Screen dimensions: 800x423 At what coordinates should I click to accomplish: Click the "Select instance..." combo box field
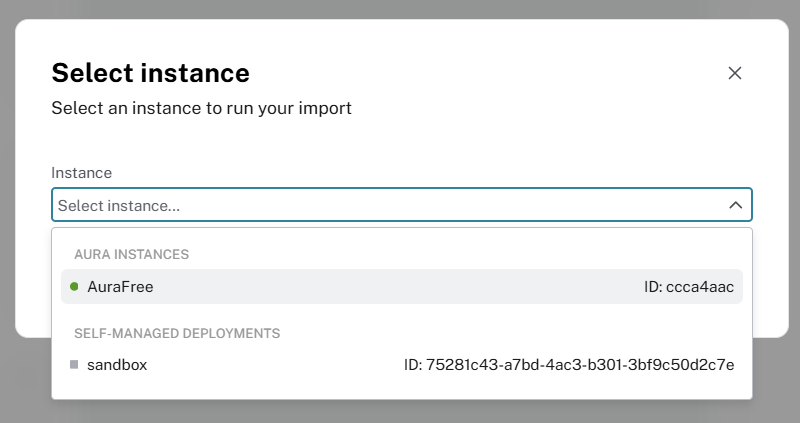[380, 205]
